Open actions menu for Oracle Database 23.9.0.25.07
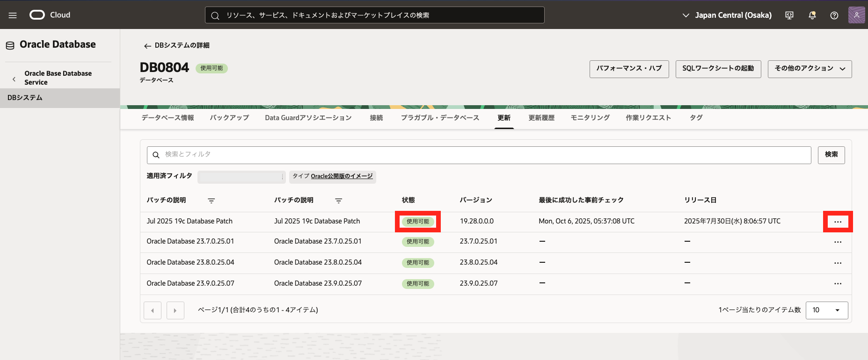 [838, 284]
